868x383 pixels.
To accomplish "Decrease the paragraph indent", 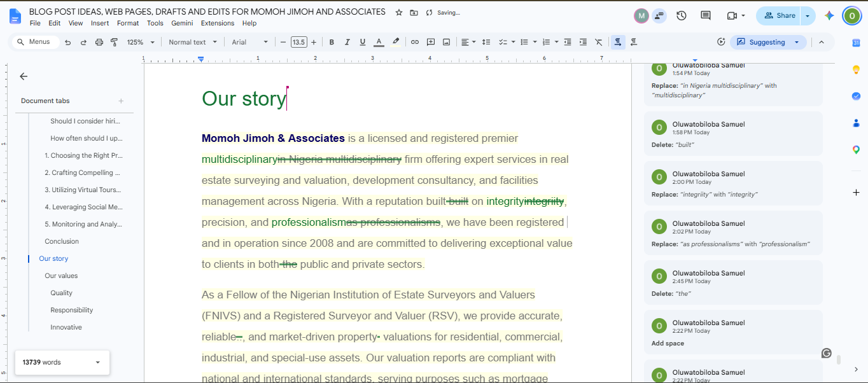I will point(568,42).
